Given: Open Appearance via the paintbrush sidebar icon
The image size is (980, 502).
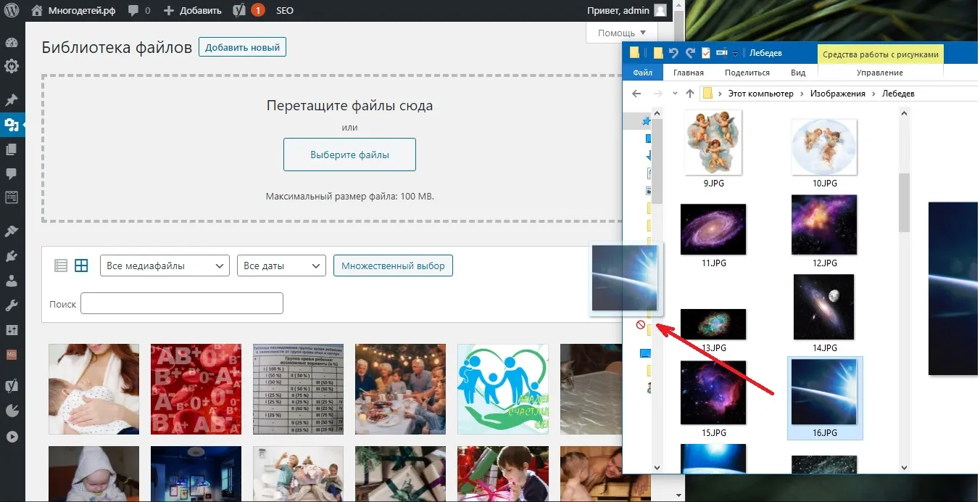Looking at the screenshot, I should [x=12, y=231].
